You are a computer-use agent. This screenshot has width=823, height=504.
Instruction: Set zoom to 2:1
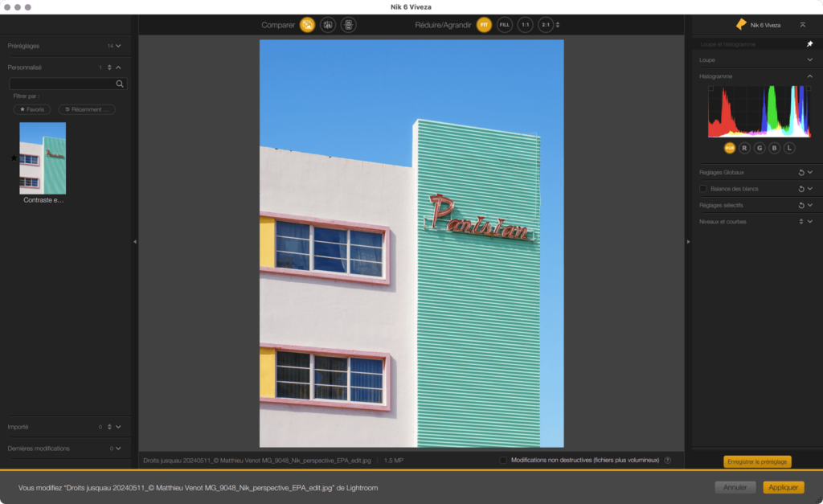pos(546,25)
